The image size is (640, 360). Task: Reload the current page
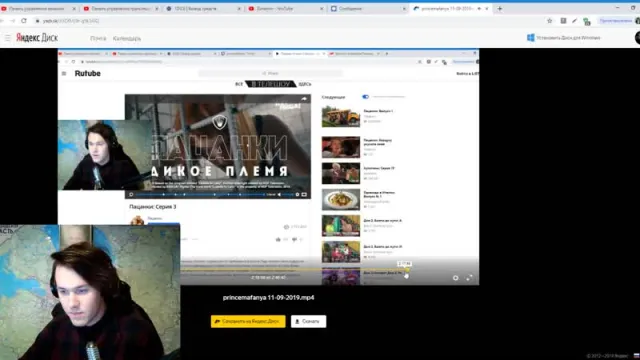click(24, 21)
